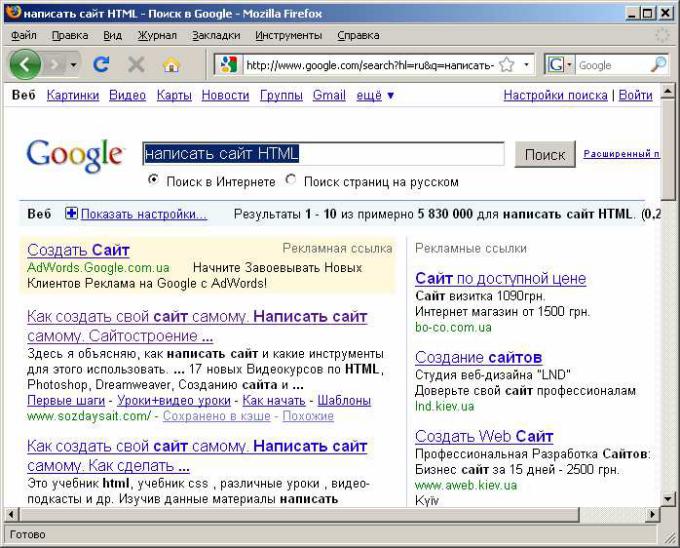The image size is (680, 548).
Task: Click the activity throbber icon in menu bar
Action: (662, 35)
